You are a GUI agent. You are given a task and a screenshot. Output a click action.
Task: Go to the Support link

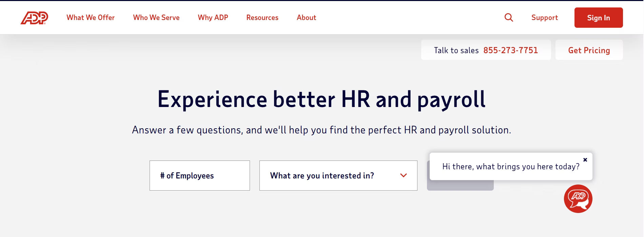(544, 18)
